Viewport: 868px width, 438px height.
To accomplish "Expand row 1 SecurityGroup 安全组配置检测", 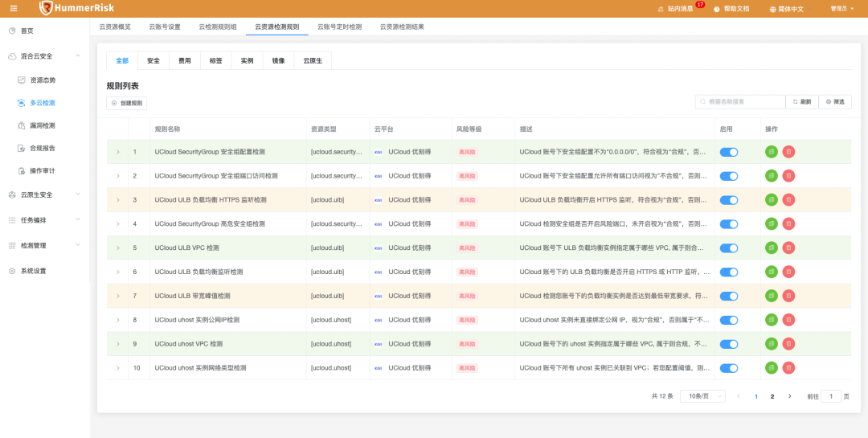I will click(117, 152).
